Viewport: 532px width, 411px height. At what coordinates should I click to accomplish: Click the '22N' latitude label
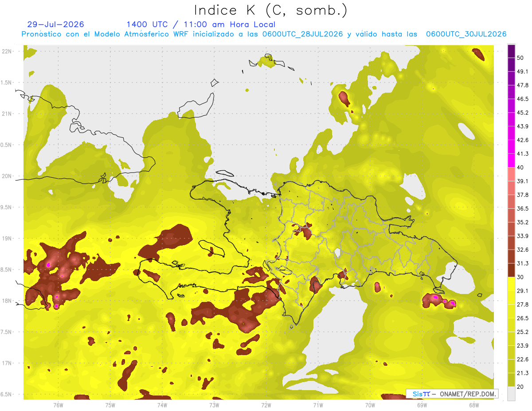(x=7, y=51)
